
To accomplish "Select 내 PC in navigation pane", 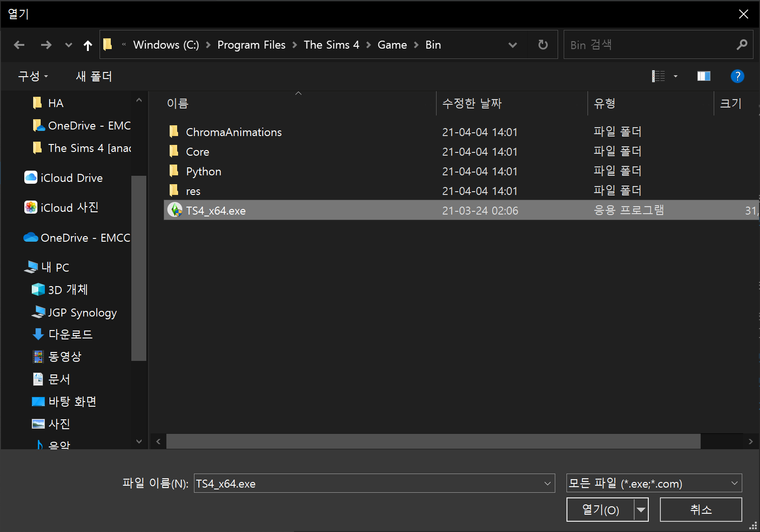I will coord(47,267).
